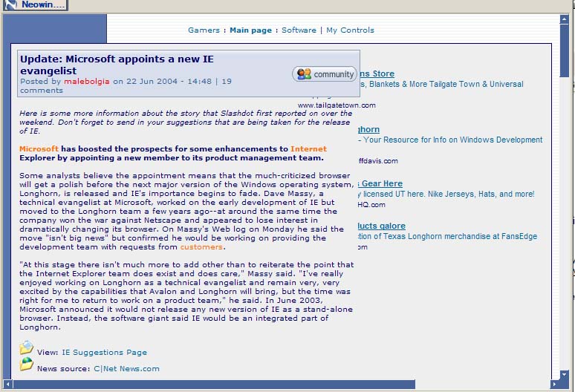Click the News source globe folder icon

[27, 364]
